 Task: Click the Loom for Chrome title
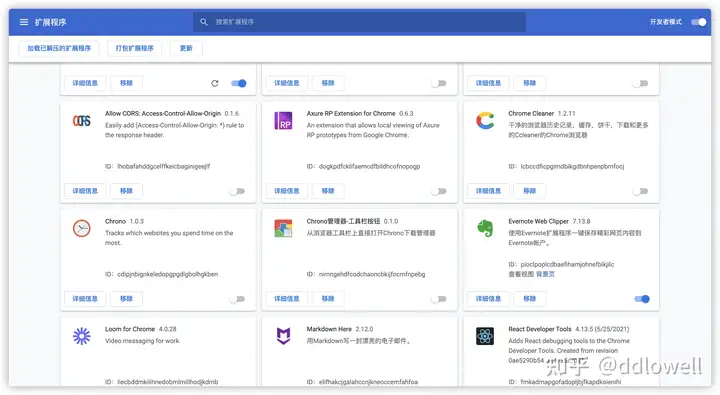130,329
